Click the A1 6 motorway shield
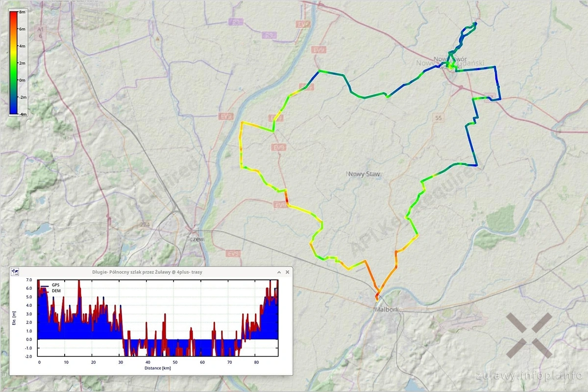The image size is (588, 392). coord(40,32)
